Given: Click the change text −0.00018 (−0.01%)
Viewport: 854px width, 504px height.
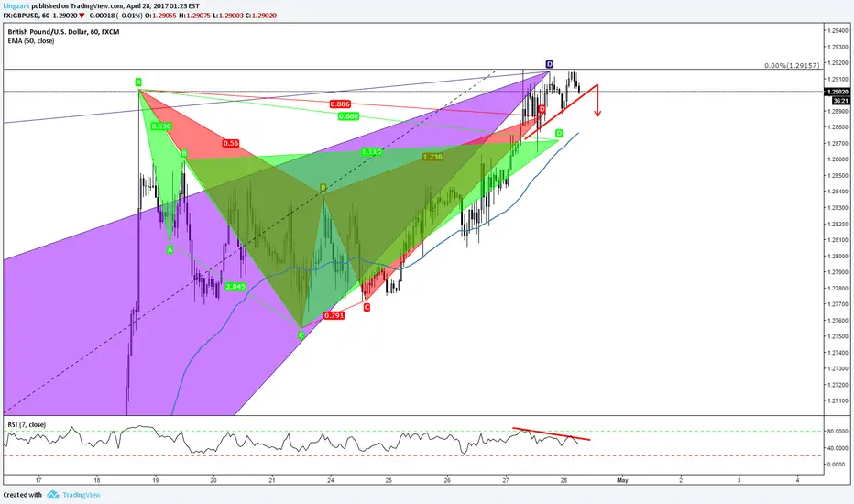Looking at the screenshot, I should [x=114, y=16].
